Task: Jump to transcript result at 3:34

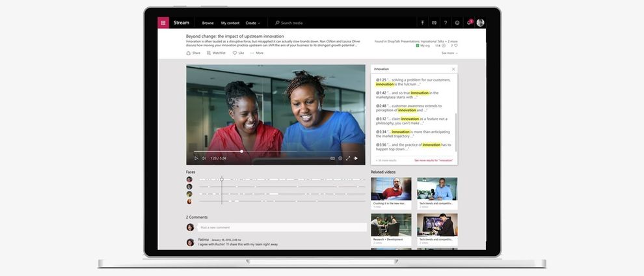Action: (x=413, y=134)
